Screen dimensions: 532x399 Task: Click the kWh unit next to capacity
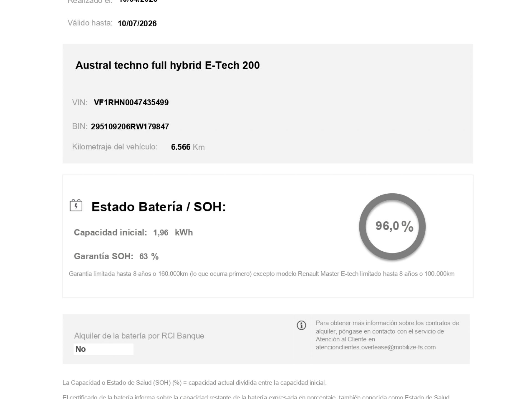(184, 232)
